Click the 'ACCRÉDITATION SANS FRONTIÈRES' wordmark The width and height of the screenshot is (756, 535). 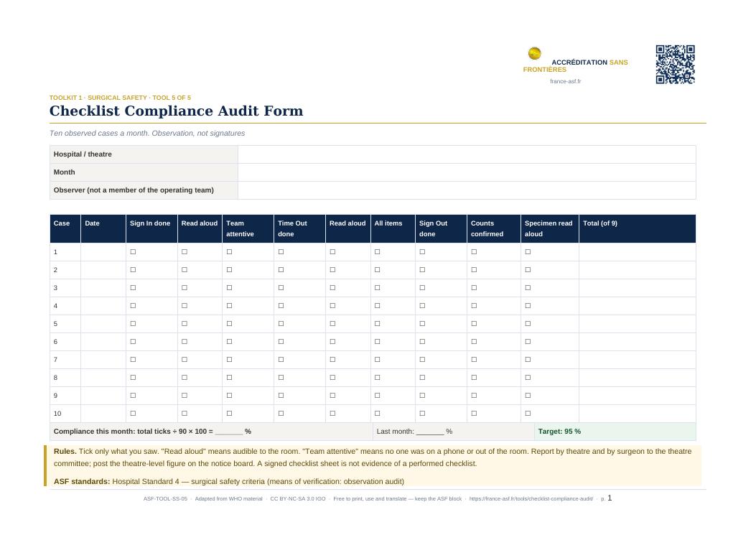pos(576,65)
